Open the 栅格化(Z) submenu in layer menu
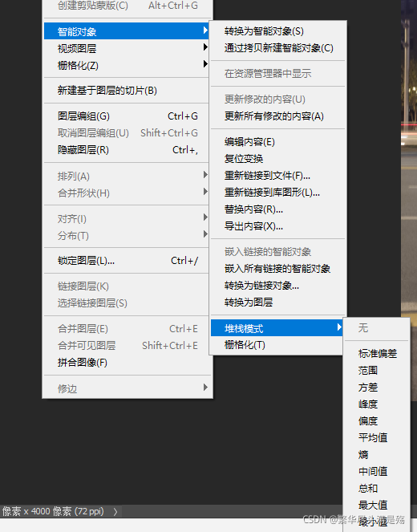The image size is (417, 532). [x=127, y=65]
